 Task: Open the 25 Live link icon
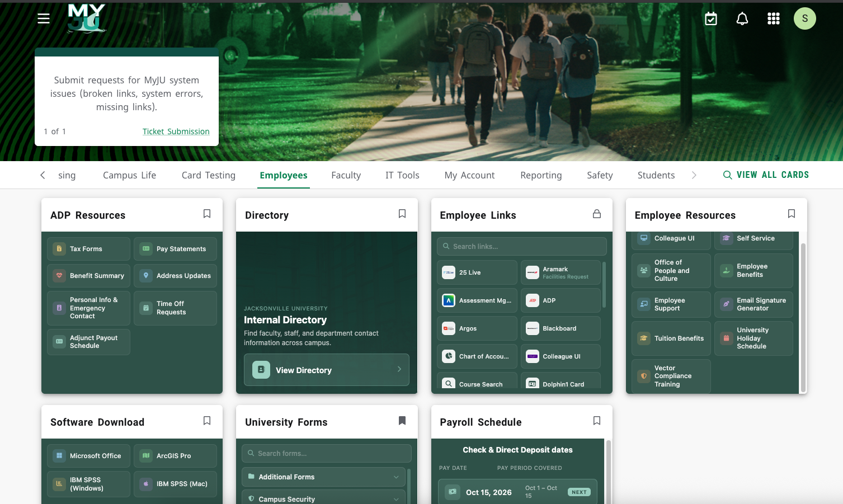click(449, 272)
